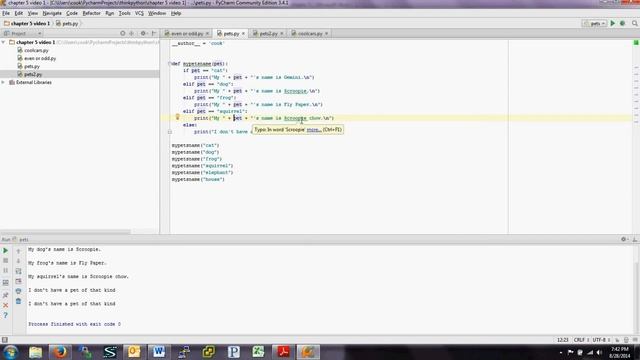This screenshot has width=640, height=360.
Task: Open Firefox from the taskbar
Action: 60,352
